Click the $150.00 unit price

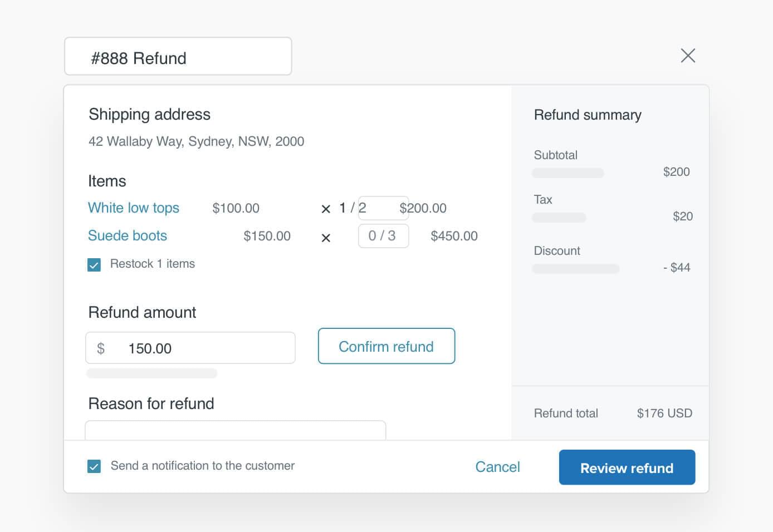point(267,236)
